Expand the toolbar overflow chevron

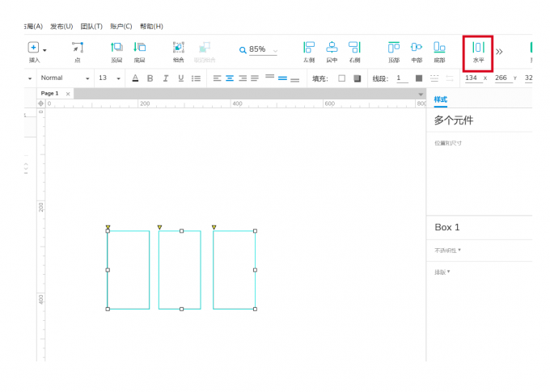pos(499,52)
